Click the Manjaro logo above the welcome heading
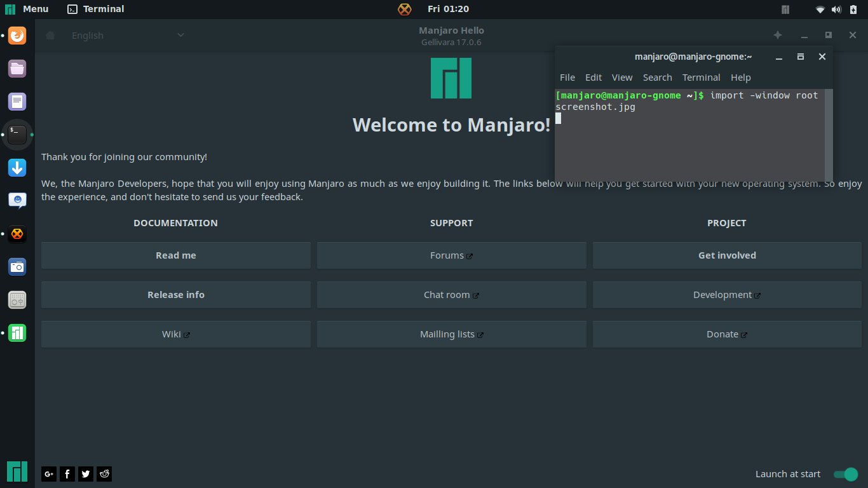The width and height of the screenshot is (868, 488). [x=451, y=78]
